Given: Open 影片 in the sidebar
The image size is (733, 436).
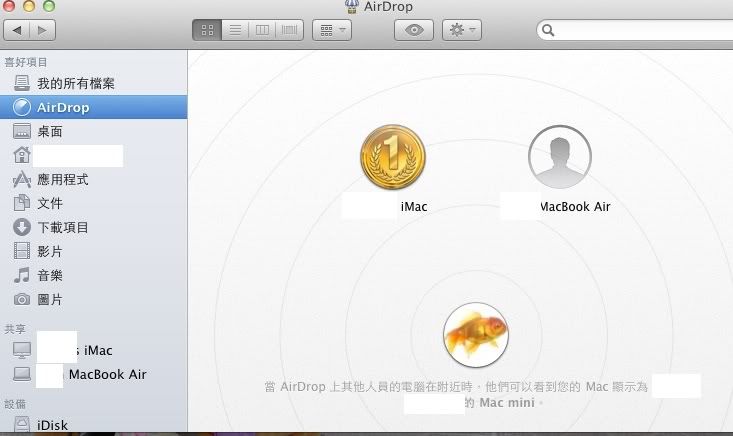Looking at the screenshot, I should pos(93,251).
